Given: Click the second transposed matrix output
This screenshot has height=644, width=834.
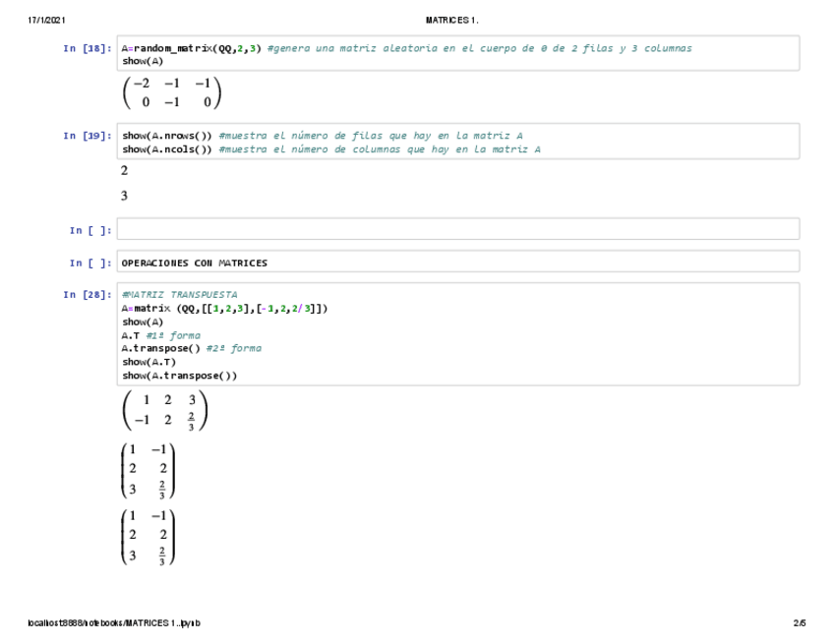Looking at the screenshot, I should (x=149, y=537).
